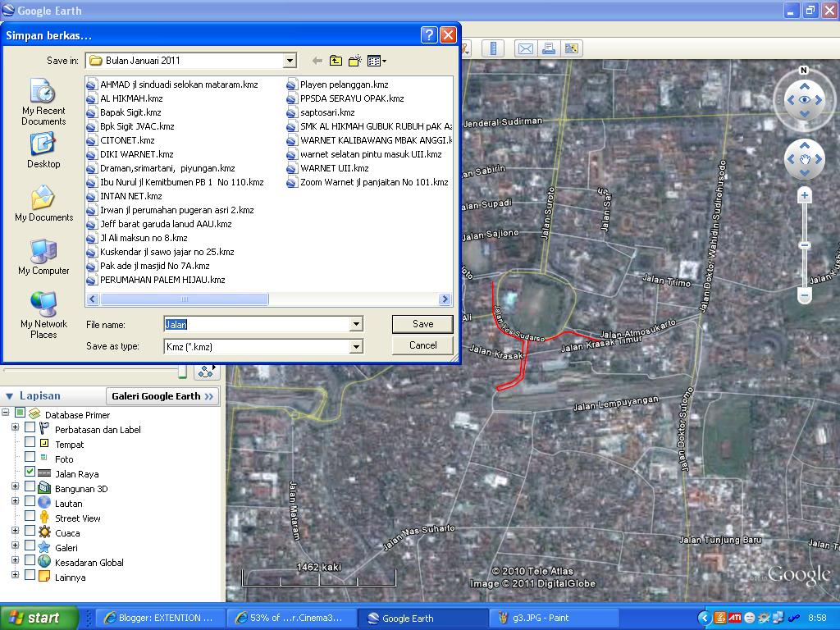Switch to 53% of Cinema3 taskbar item

click(x=290, y=618)
